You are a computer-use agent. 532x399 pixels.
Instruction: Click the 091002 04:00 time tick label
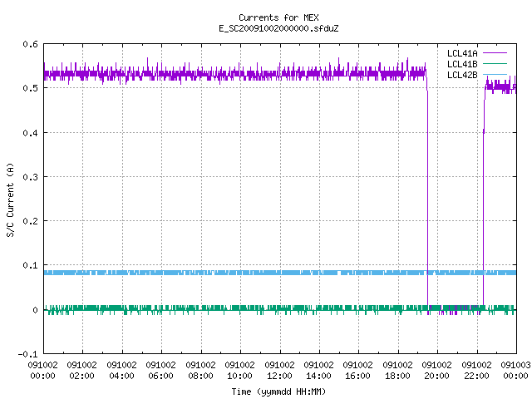[x=121, y=370]
